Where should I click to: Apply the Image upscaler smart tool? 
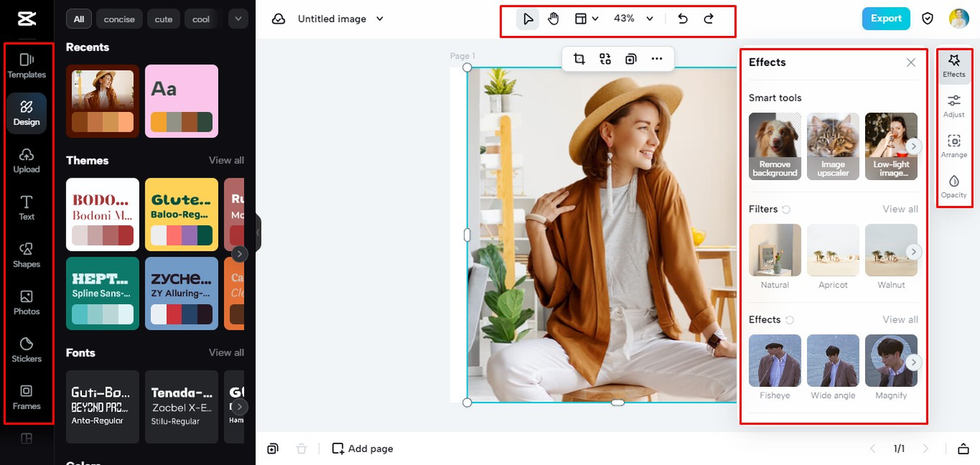pyautogui.click(x=833, y=146)
